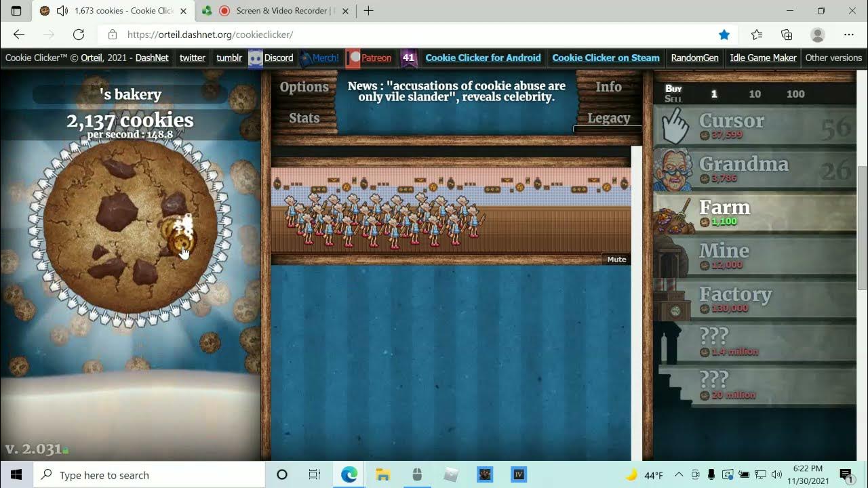Open File Explorer from the taskbar
Image resolution: width=868 pixels, height=488 pixels.
pyautogui.click(x=382, y=474)
